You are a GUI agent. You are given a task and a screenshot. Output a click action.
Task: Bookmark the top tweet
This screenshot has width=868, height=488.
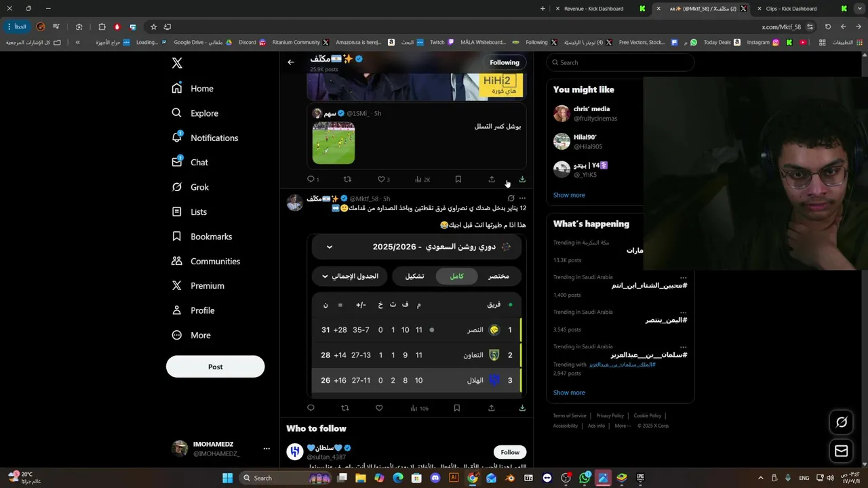458,180
